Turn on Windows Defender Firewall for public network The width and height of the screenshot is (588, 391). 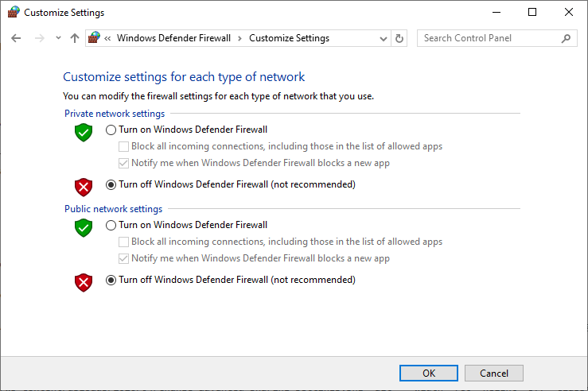(x=111, y=225)
